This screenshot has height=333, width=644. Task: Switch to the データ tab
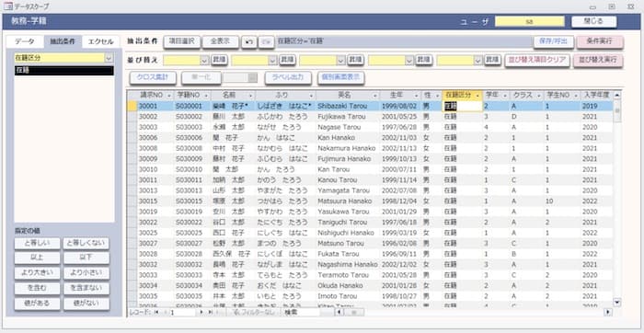coord(25,41)
